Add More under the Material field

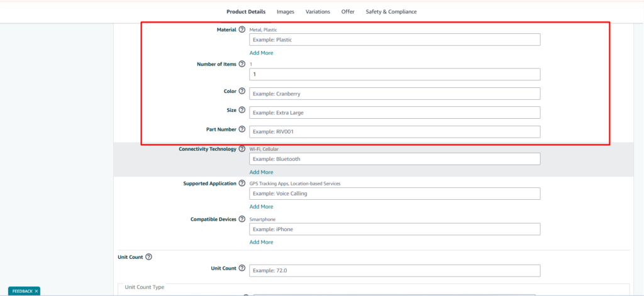[261, 53]
